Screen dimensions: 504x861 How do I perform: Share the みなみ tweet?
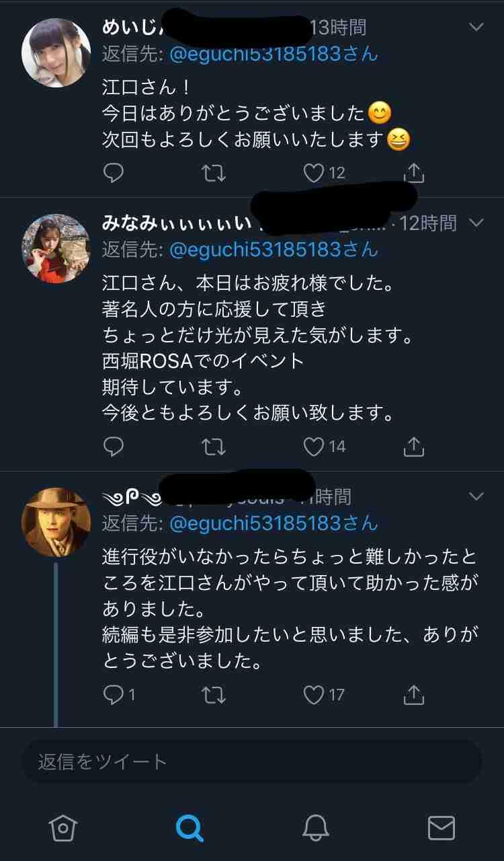click(x=415, y=446)
